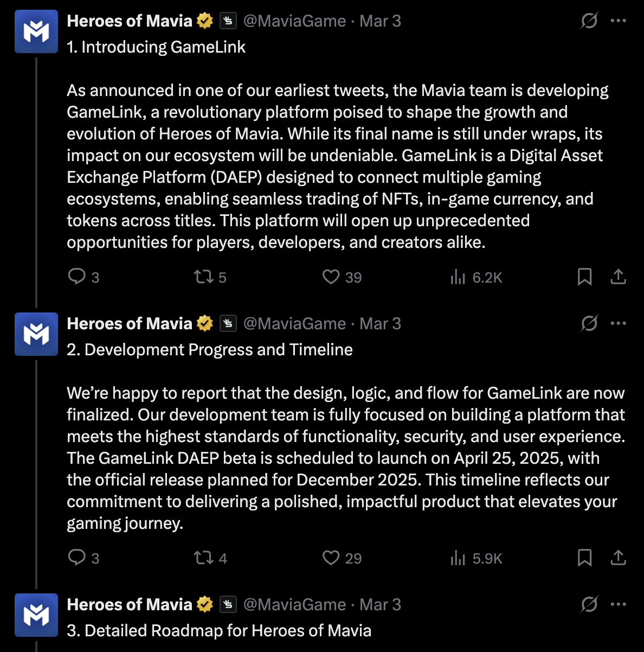View analytics of the 6.2K views tweet

[458, 277]
